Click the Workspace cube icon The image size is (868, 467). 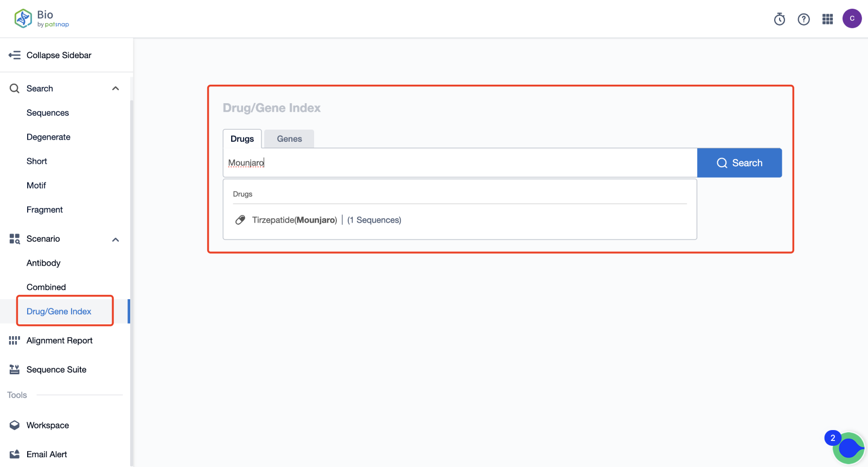pos(15,425)
